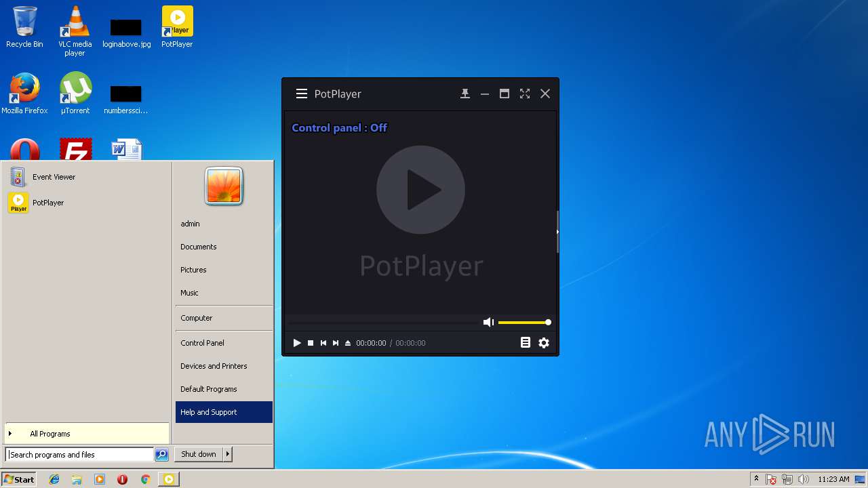
Task: Select µTorrent desktop shortcut
Action: point(75,94)
